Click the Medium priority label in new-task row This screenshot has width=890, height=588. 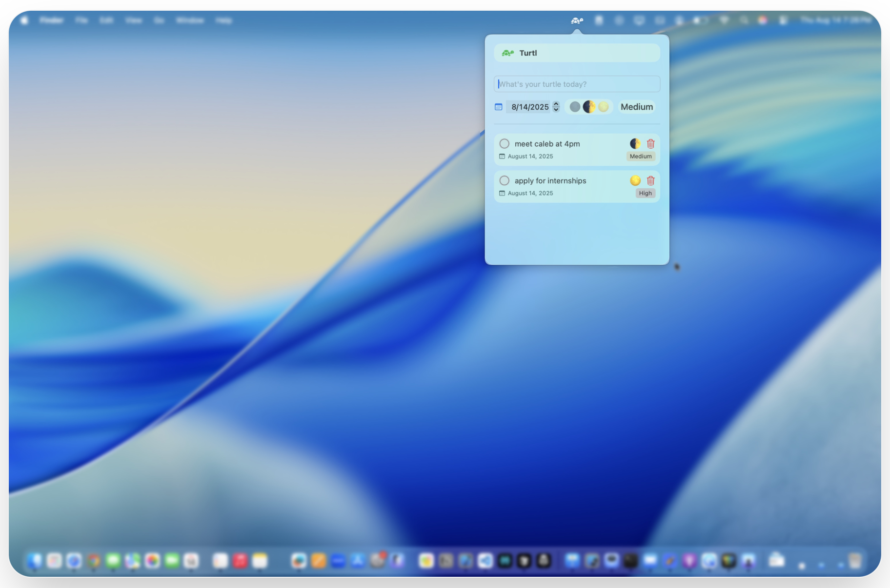[636, 107]
